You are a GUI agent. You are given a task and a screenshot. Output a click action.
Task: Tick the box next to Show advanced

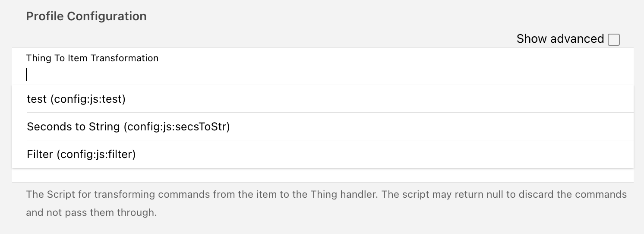pos(613,40)
